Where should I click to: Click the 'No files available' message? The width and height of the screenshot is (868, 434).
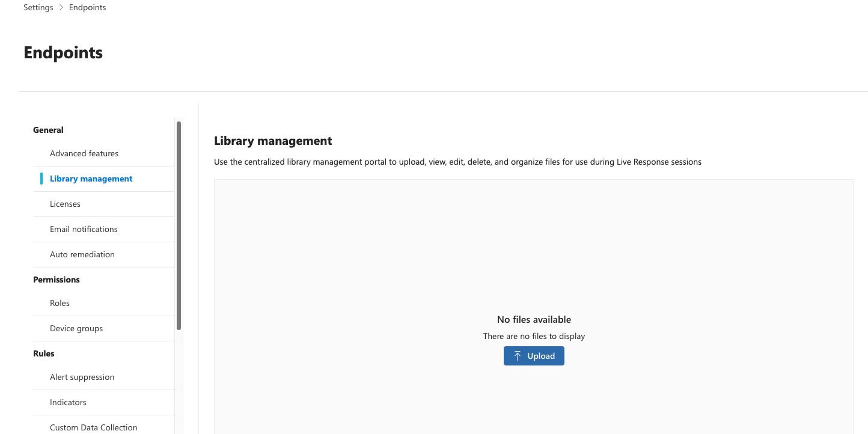click(x=534, y=319)
